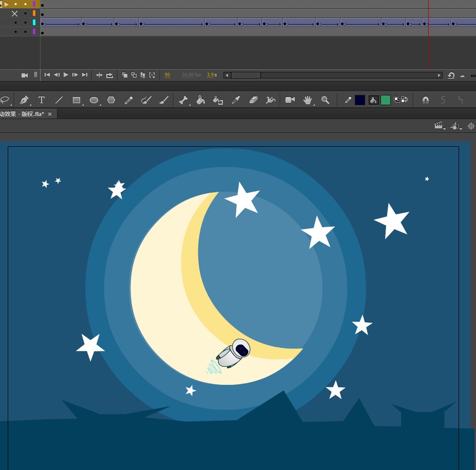Select the Line tool

[x=59, y=100]
